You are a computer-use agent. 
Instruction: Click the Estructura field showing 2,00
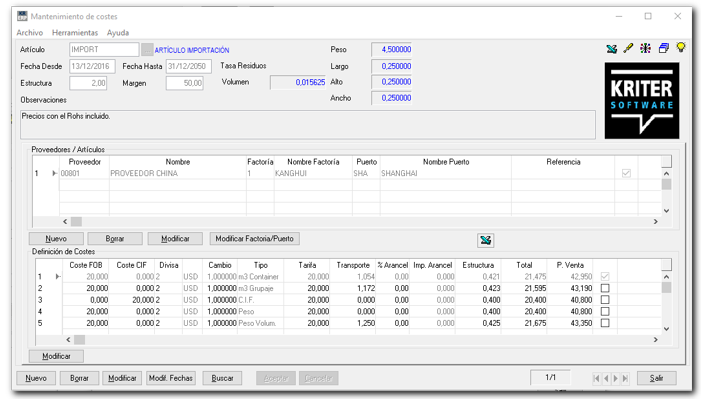point(88,83)
